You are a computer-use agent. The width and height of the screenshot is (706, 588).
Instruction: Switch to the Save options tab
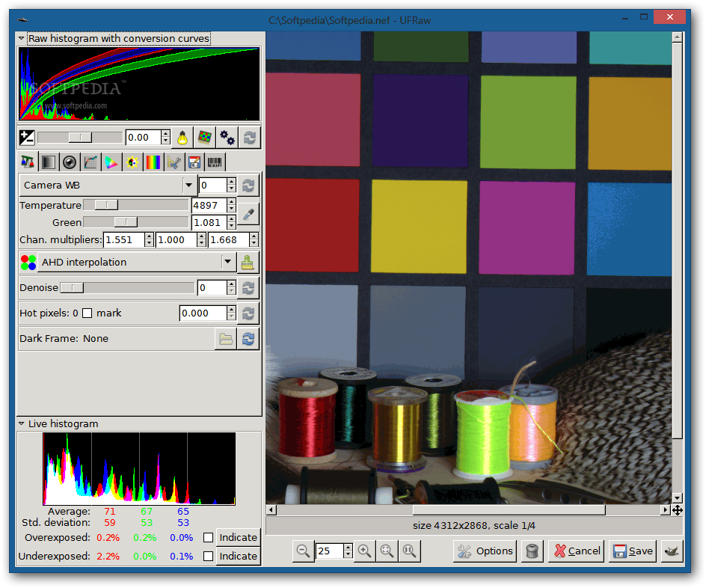pyautogui.click(x=194, y=162)
